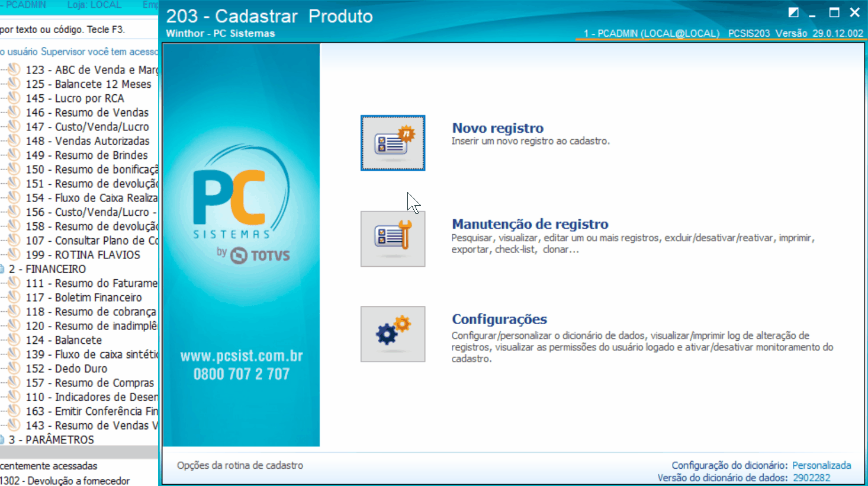Open recently accessed 1302 - Devolução a fornecedor
868x486 pixels.
pyautogui.click(x=65, y=481)
